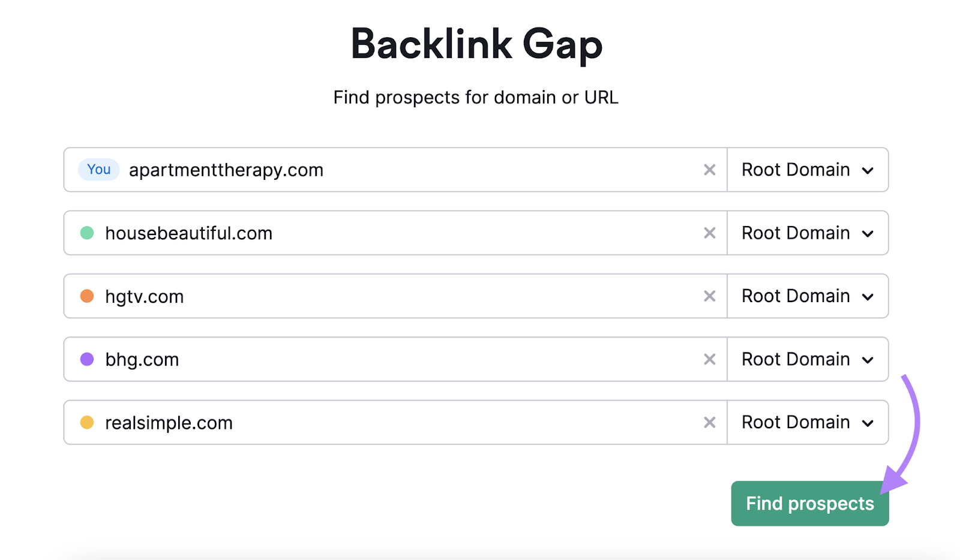The width and height of the screenshot is (960, 560).
Task: Open the Root Domain dropdown for realsimple.com
Action: [x=808, y=423]
